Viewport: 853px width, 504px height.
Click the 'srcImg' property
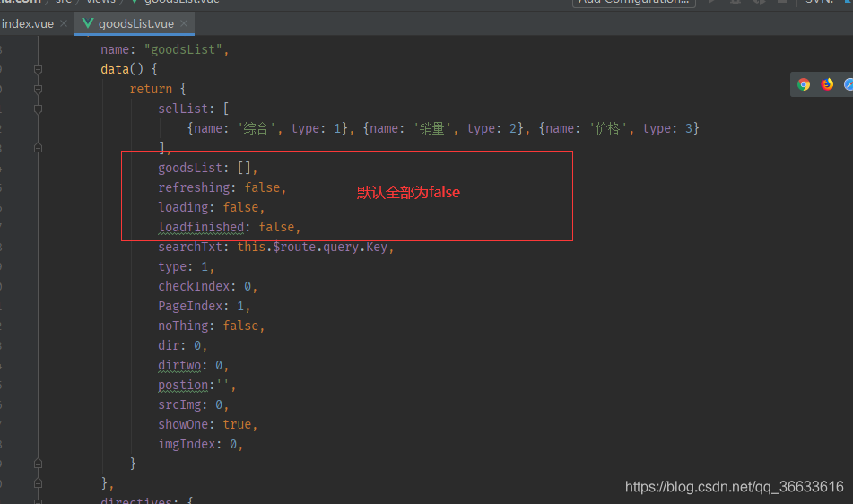(179, 404)
